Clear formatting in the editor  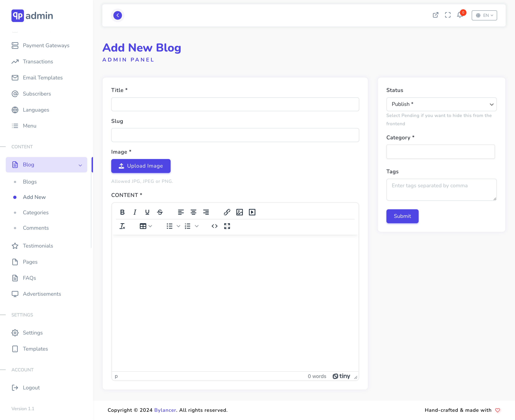[122, 226]
